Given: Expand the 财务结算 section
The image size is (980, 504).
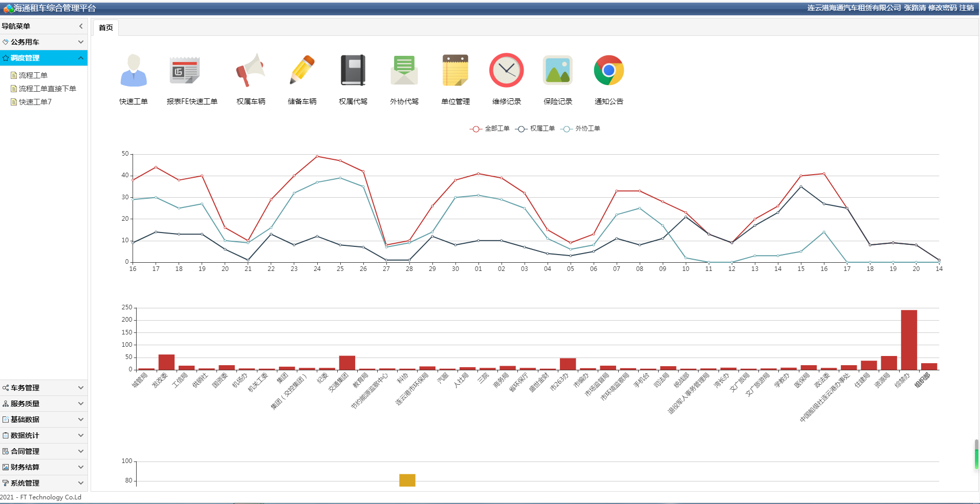Looking at the screenshot, I should click(x=43, y=467).
